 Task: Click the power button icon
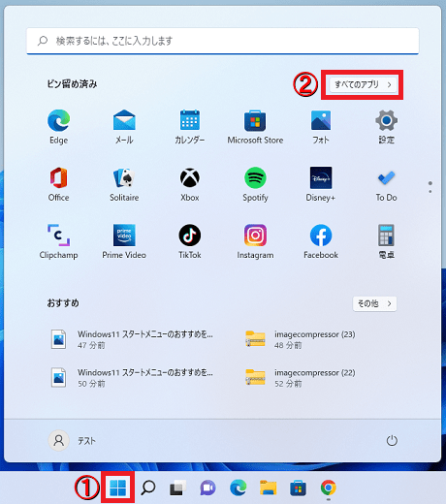point(392,441)
